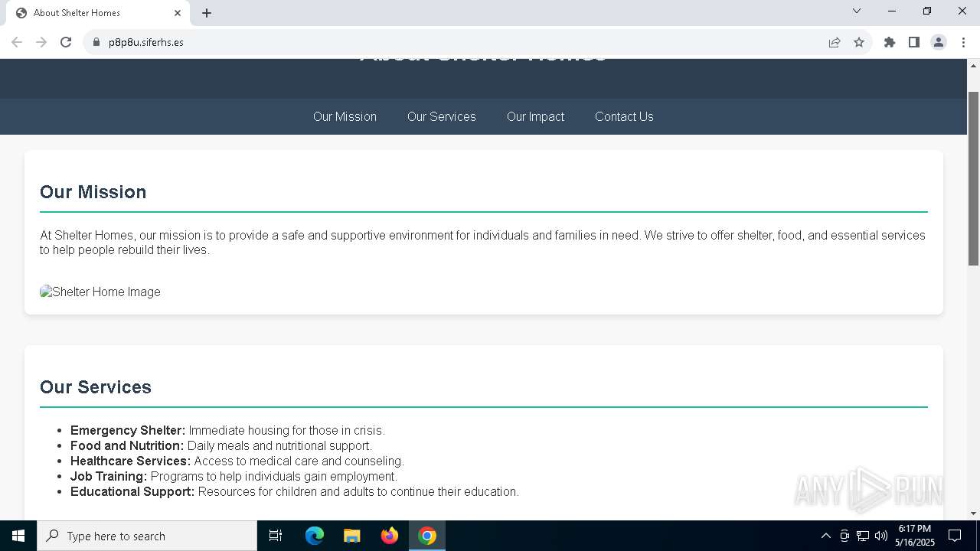The height and width of the screenshot is (551, 980).
Task: Toggle the browser side panel icon
Action: (x=914, y=42)
